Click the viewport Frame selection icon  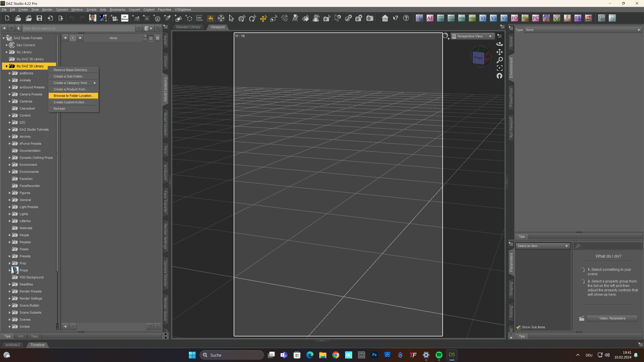(x=499, y=68)
